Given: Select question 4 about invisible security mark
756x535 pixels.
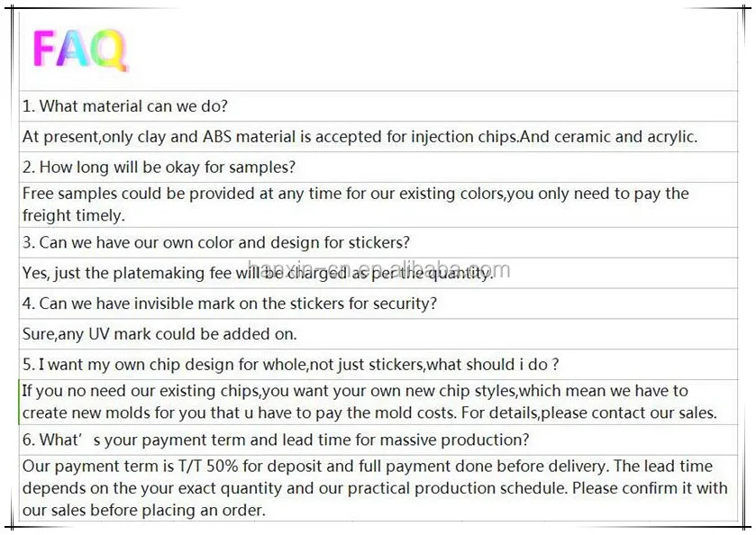Looking at the screenshot, I should [229, 304].
